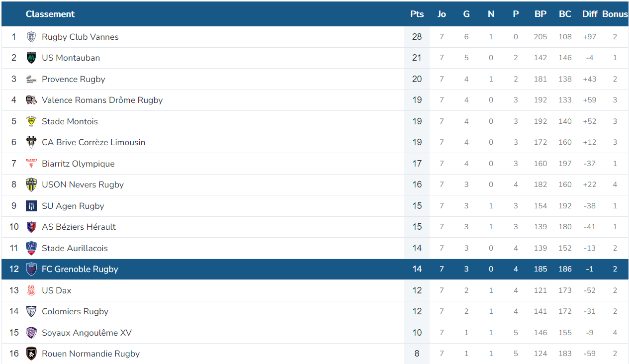Click the Classement header label

(x=50, y=14)
